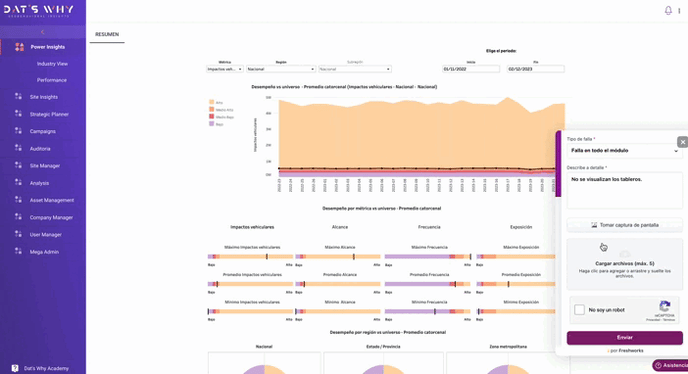The width and height of the screenshot is (688, 374).
Task: Check the No soy un robot box
Action: [x=579, y=309]
